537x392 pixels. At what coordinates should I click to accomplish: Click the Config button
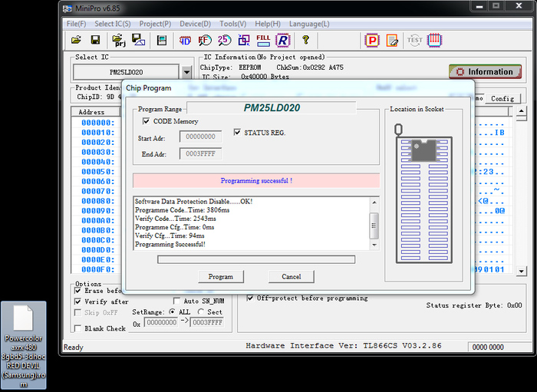pos(502,99)
